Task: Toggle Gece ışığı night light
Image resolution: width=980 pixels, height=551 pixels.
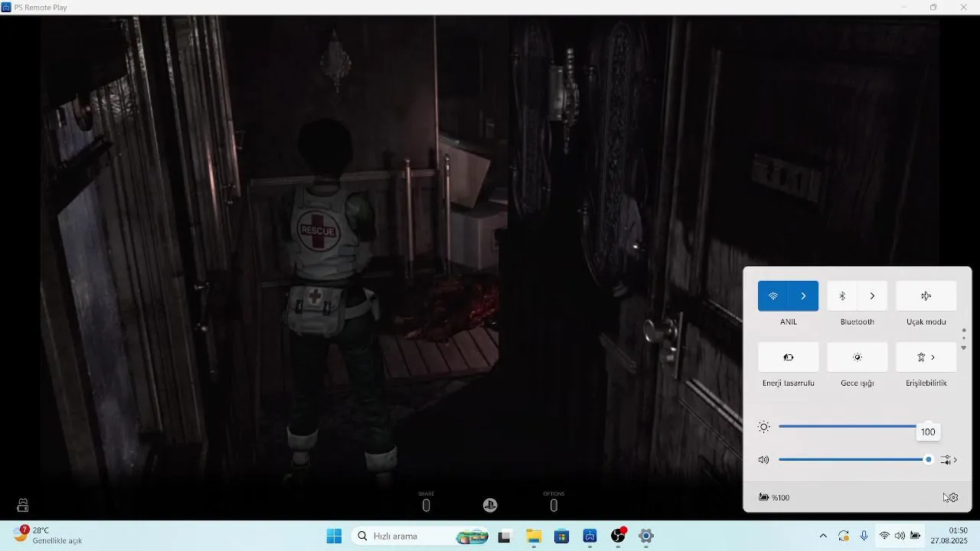Action: tap(857, 357)
